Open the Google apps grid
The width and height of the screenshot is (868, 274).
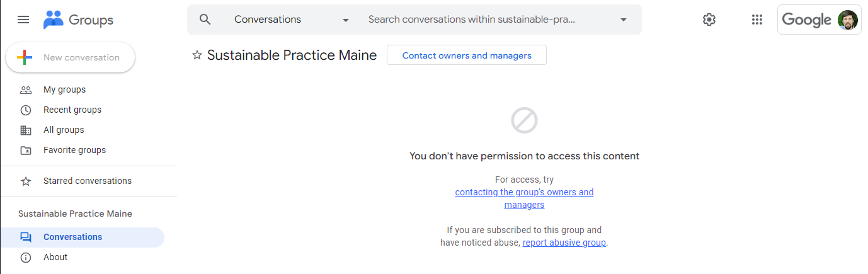757,20
